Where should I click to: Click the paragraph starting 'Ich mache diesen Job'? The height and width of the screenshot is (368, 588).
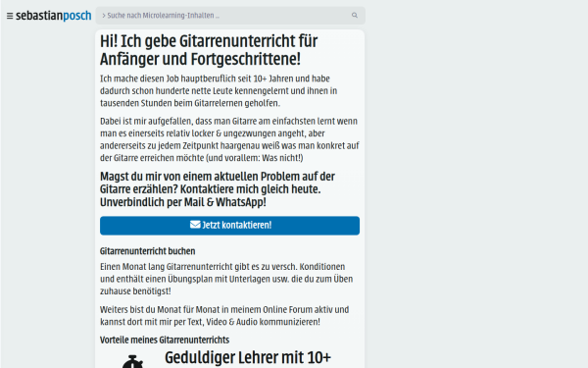(219, 91)
